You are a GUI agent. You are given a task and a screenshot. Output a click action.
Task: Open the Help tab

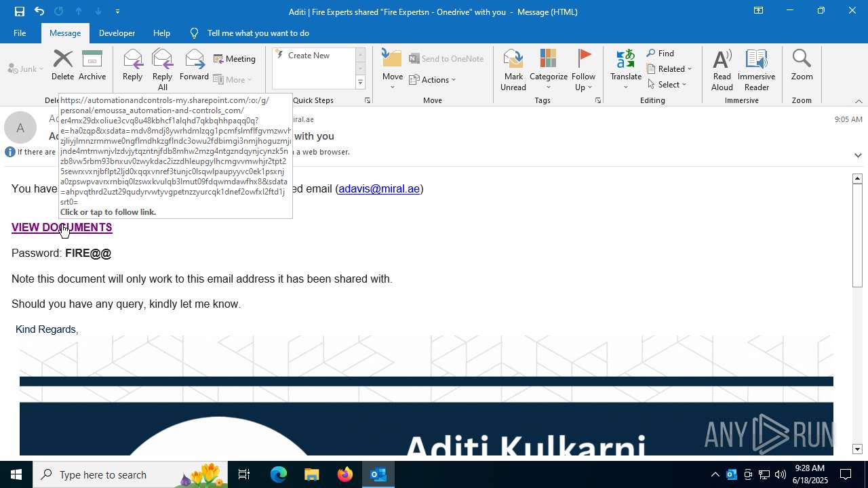pyautogui.click(x=161, y=33)
